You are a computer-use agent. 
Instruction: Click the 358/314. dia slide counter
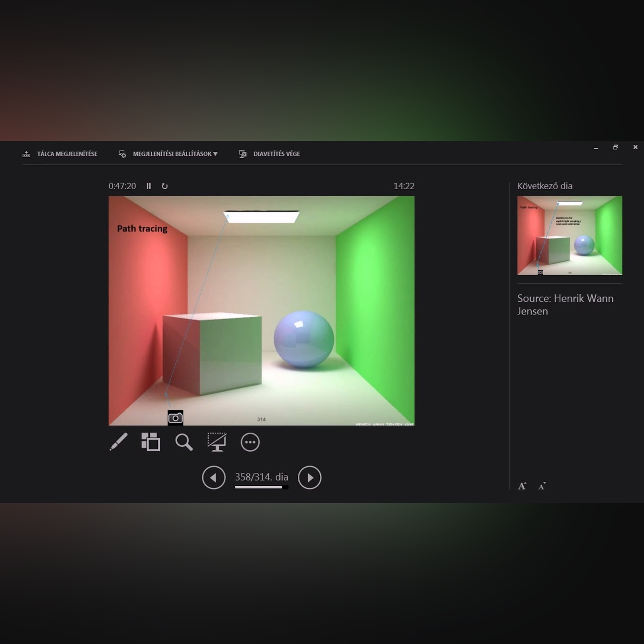pyautogui.click(x=261, y=477)
